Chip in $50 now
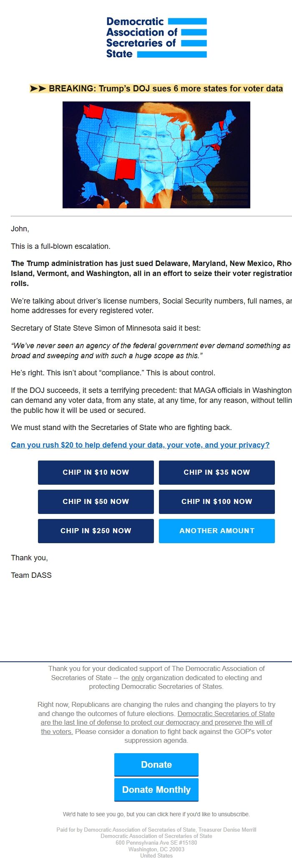The width and height of the screenshot is (292, 868). (x=96, y=502)
